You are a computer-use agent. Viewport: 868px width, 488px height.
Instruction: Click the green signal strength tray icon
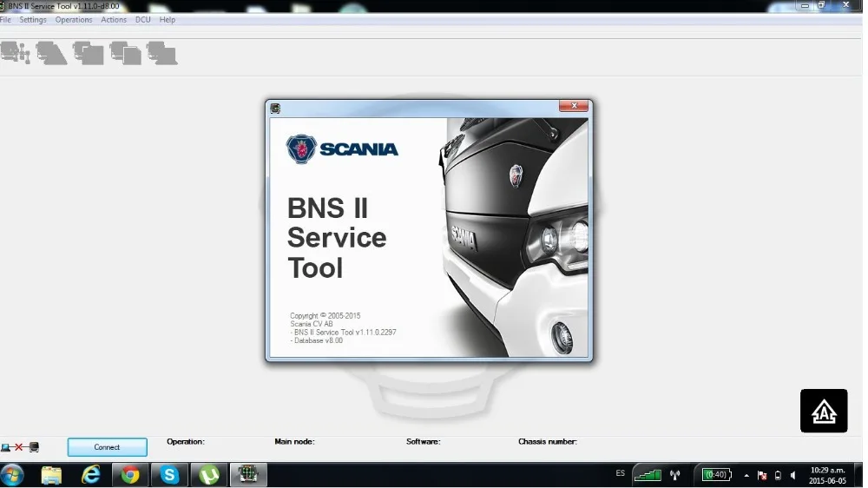(x=648, y=475)
